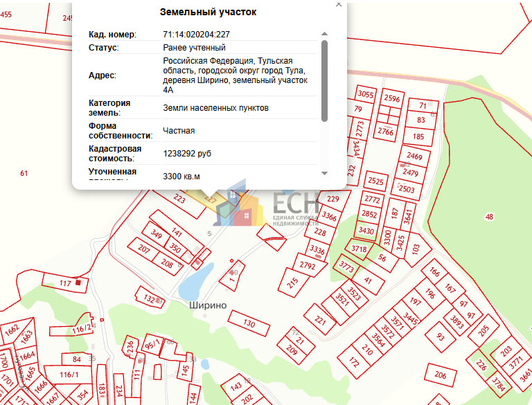Select land parcel 130 on map
Viewport: 532px width, 405px height.
point(248,323)
